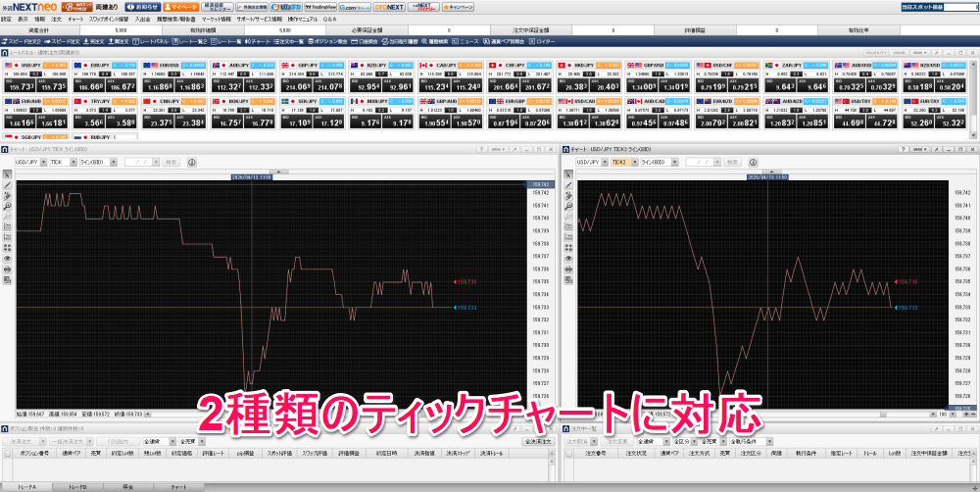This screenshot has width=980, height=492.
Task: Click the info icon in left chart header
Action: [191, 162]
